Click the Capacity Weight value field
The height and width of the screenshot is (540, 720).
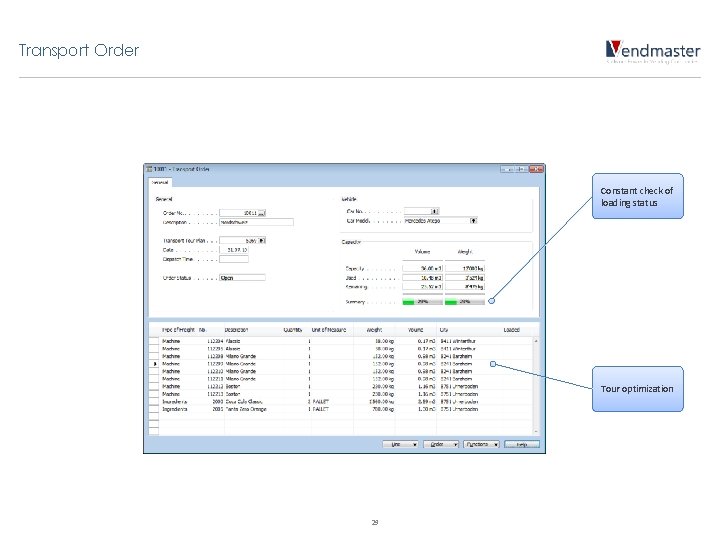pyautogui.click(x=465, y=268)
